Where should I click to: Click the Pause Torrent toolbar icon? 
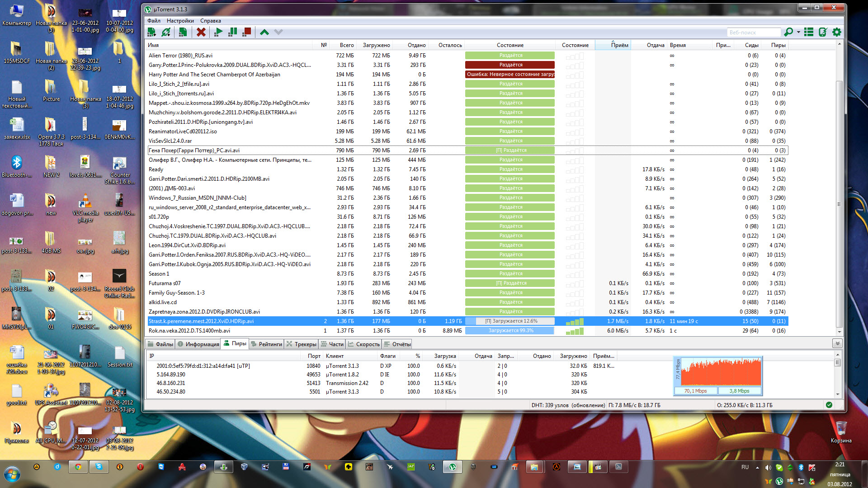pos(233,32)
